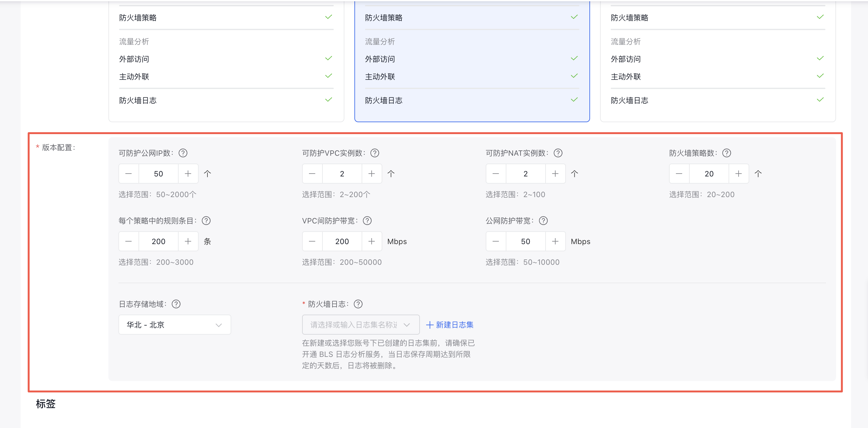This screenshot has height=428, width=868.
Task: Open the 华北 - 北京 region dropdown
Action: (175, 325)
